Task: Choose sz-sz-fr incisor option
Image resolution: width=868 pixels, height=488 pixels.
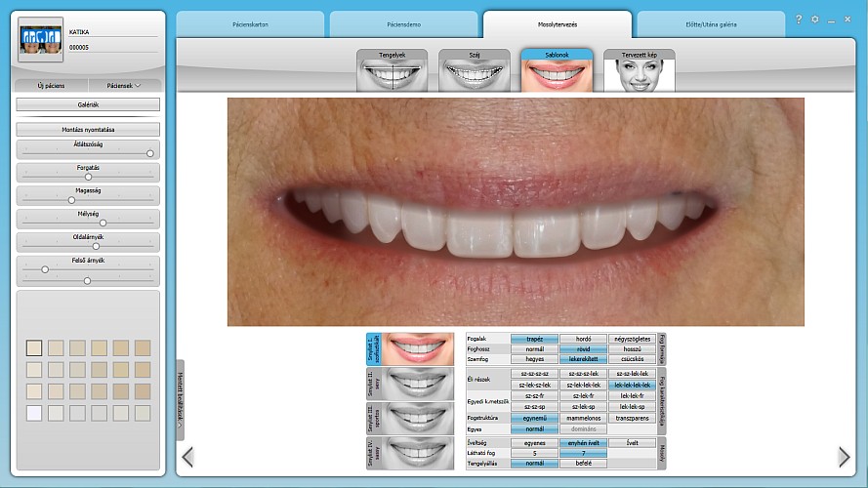Action: pyautogui.click(x=535, y=396)
